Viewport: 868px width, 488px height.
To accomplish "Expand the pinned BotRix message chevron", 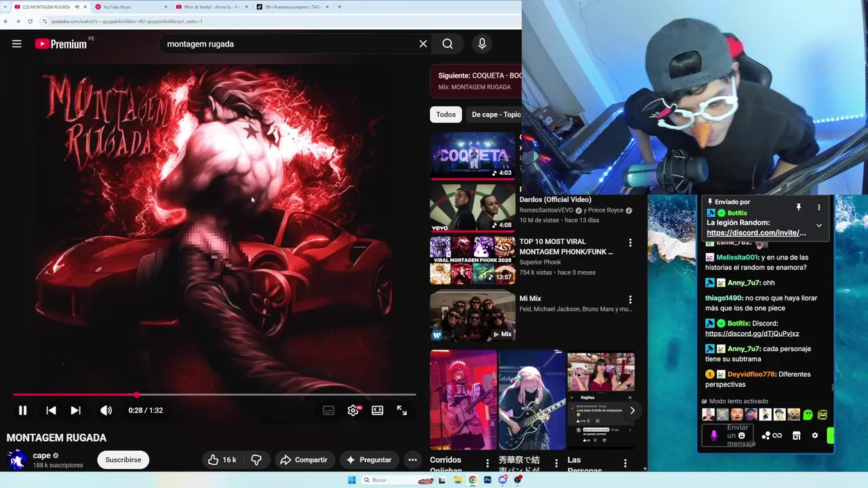I will point(818,225).
